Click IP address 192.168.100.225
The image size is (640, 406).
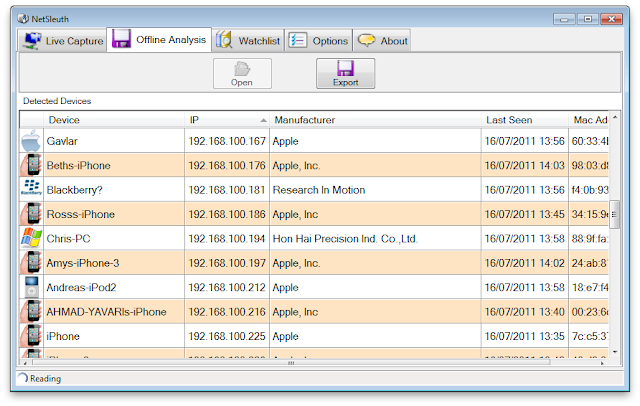click(x=227, y=336)
